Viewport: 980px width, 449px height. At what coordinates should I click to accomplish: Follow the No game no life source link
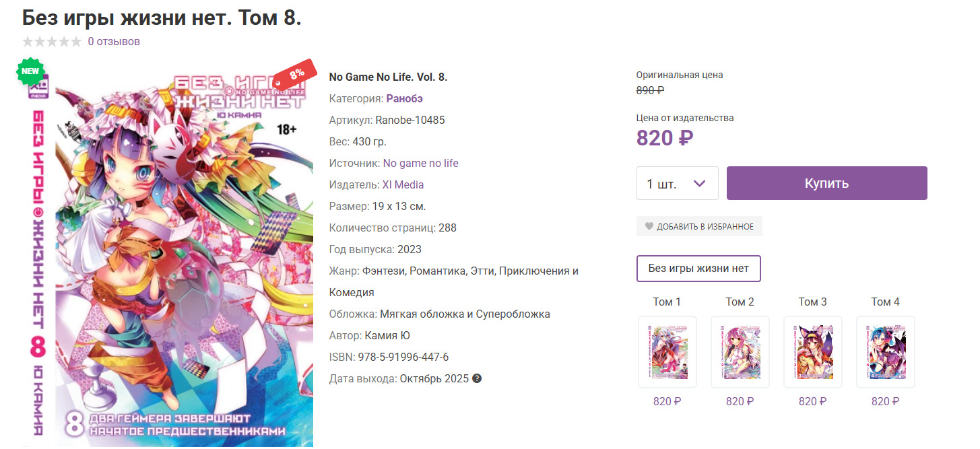tap(420, 163)
